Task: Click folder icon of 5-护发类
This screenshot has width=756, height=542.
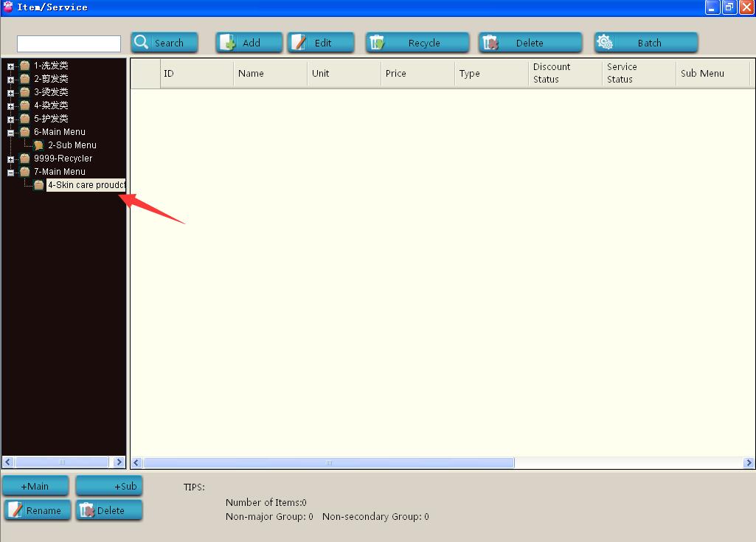Action: [x=25, y=119]
